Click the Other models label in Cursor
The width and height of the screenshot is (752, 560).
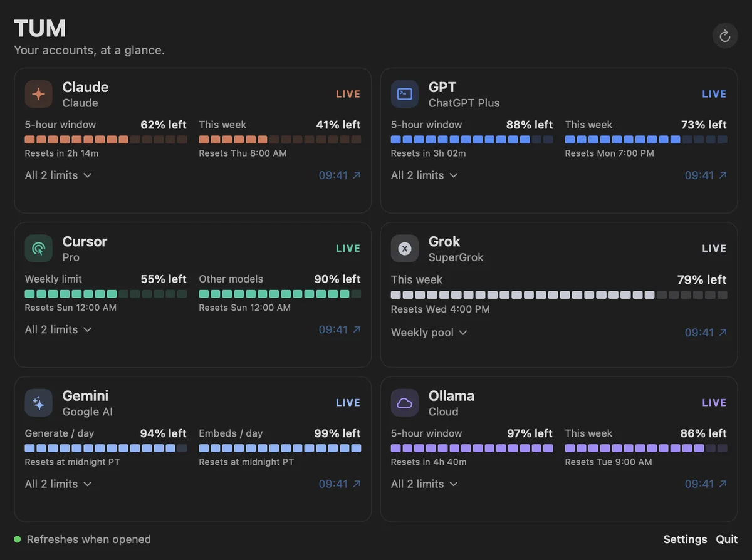point(231,279)
